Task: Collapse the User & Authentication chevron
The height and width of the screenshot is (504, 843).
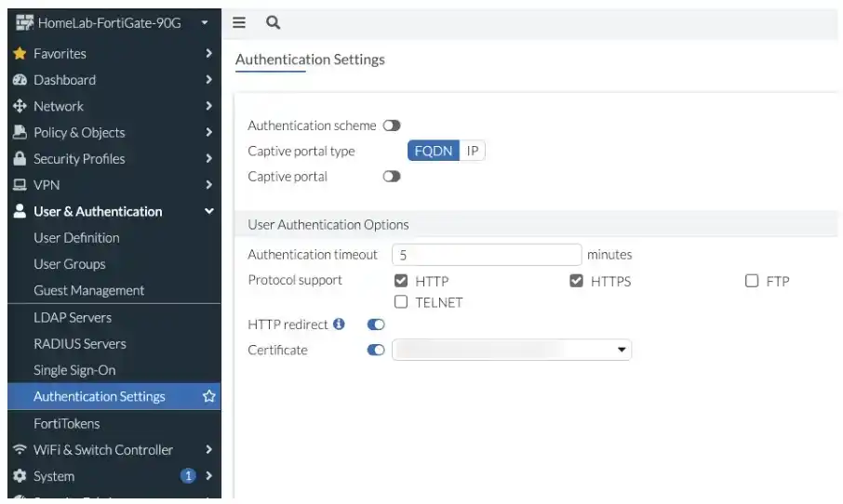Action: 209,211
